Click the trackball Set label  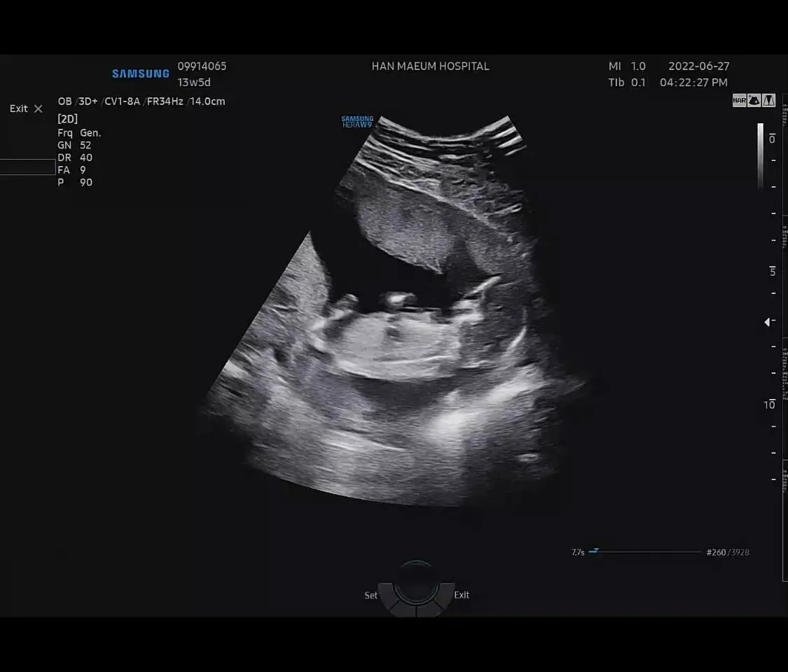tap(371, 595)
